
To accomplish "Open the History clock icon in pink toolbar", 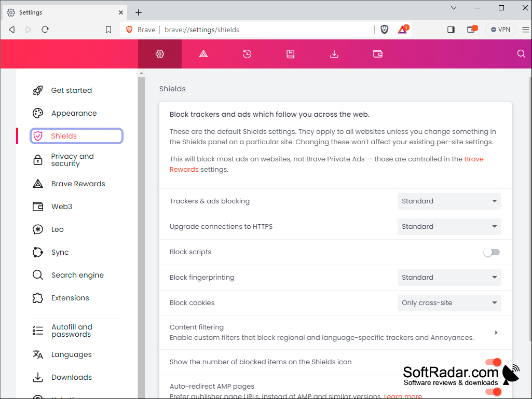I will coord(247,54).
